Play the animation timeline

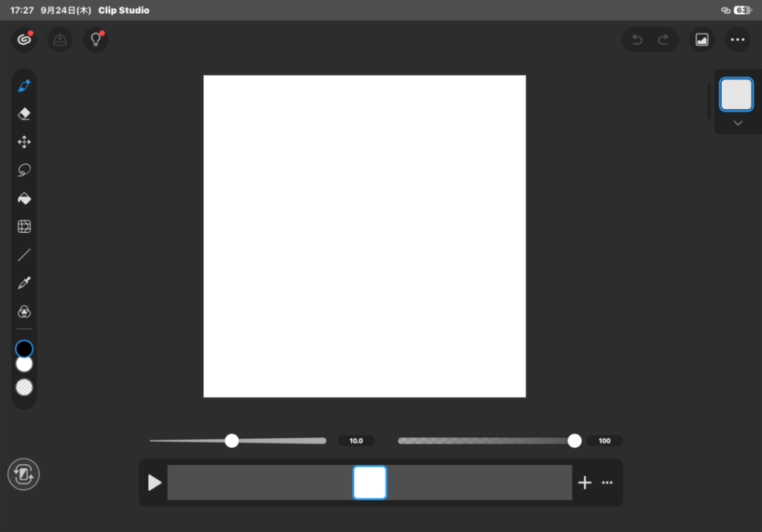click(155, 482)
